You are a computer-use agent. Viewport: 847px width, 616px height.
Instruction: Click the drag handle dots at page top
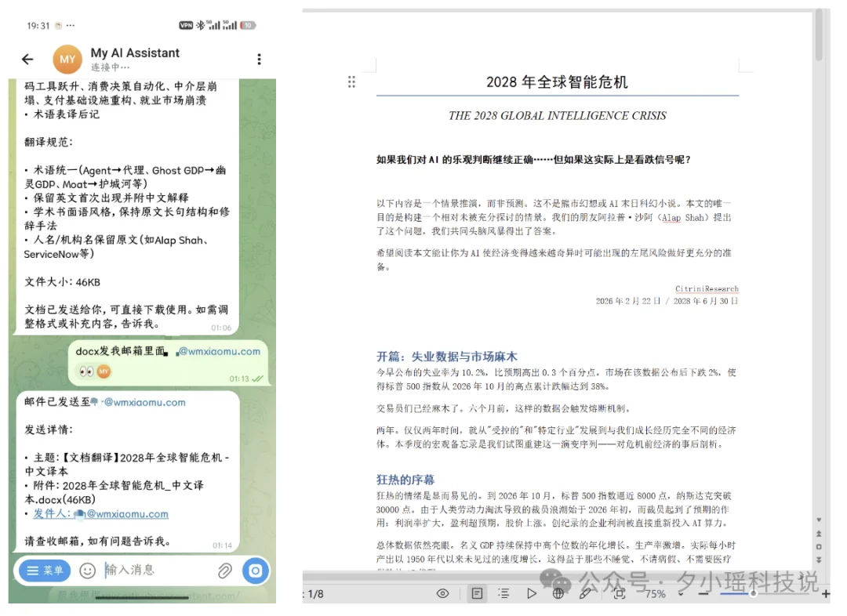(351, 82)
